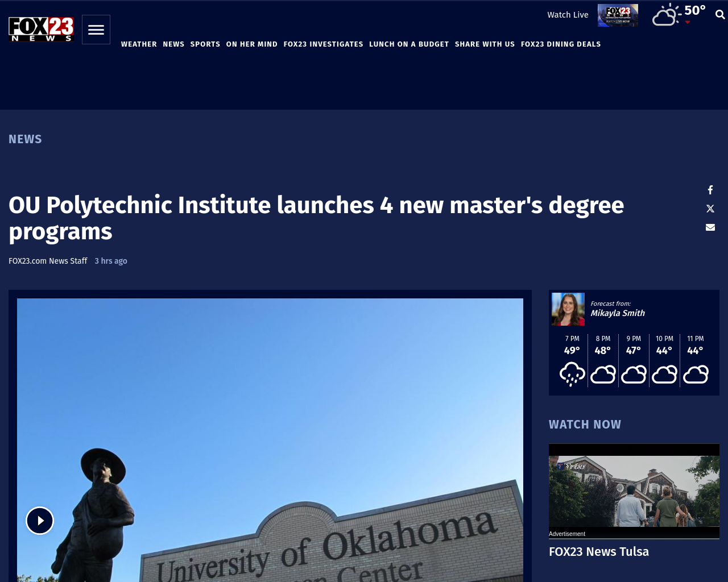Click the 50° temperature reading
Image resolution: width=728 pixels, height=582 pixels.
[695, 10]
